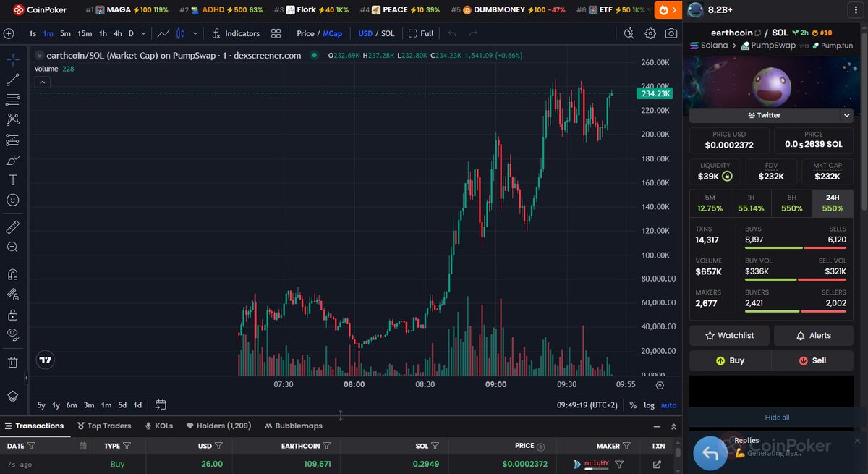The image size is (868, 474).
Task: Open the Bubblemaps tab
Action: (x=294, y=426)
